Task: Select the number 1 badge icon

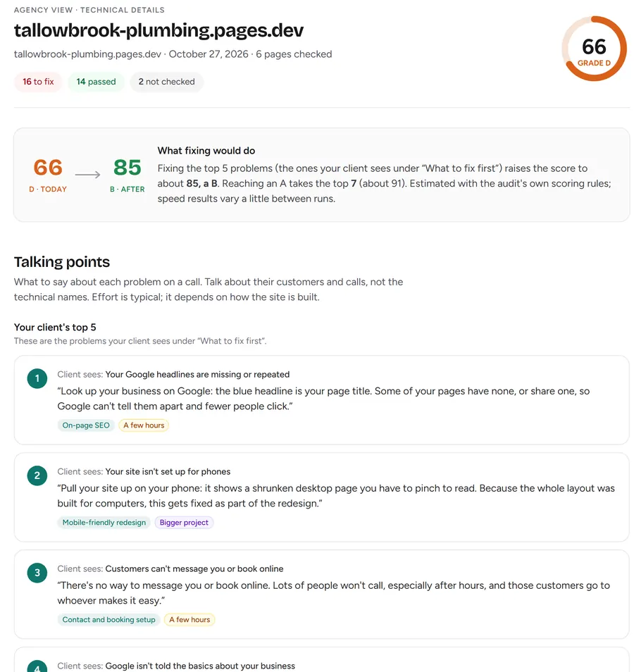Action: (37, 378)
